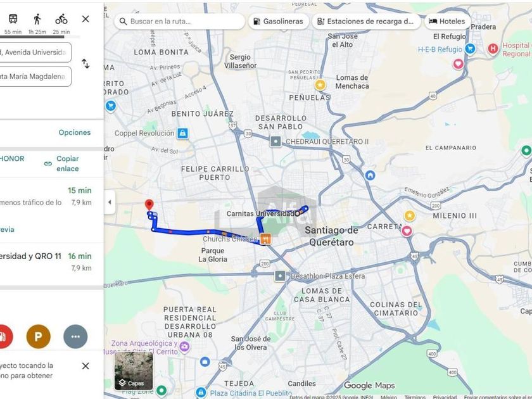This screenshot has width=532, height=399.
Task: Click the CHEDRAUI QUERETARO II marker icon
Action: tap(275, 141)
